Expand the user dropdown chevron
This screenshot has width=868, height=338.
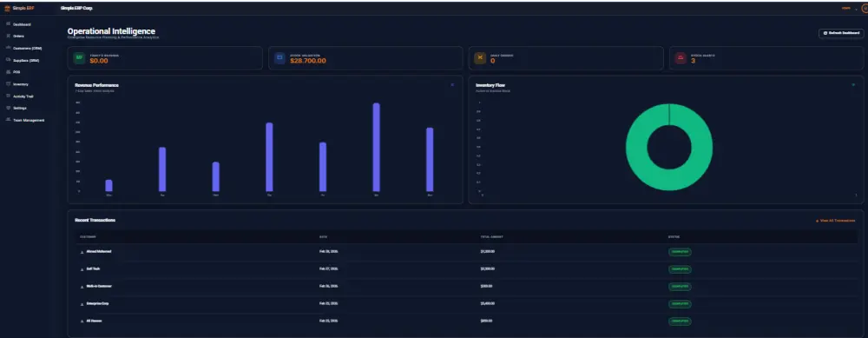(856, 9)
